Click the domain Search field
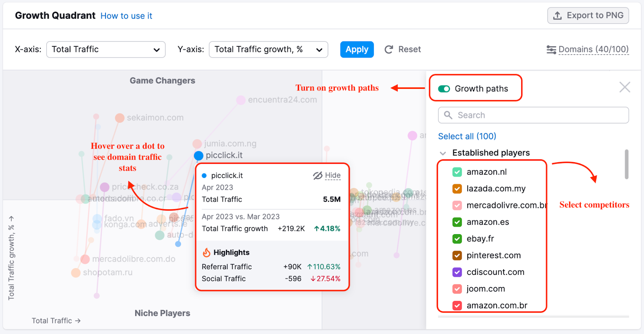Screen dimensions: 644x334 [x=533, y=115]
